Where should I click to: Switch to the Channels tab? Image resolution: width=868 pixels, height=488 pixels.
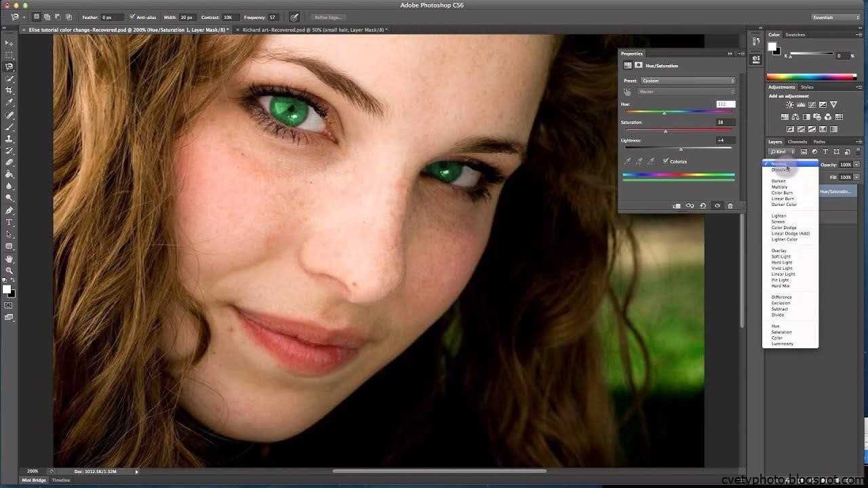pyautogui.click(x=797, y=142)
